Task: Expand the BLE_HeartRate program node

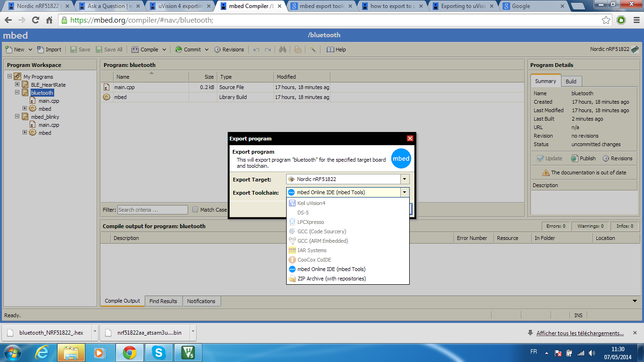Action: coord(17,85)
